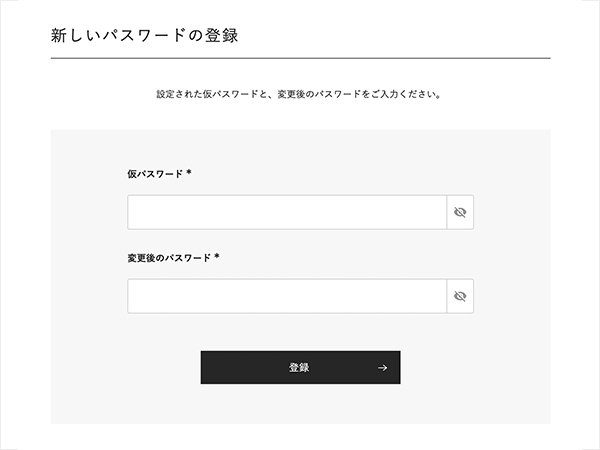Click the 仮パスワード field label

(155, 173)
